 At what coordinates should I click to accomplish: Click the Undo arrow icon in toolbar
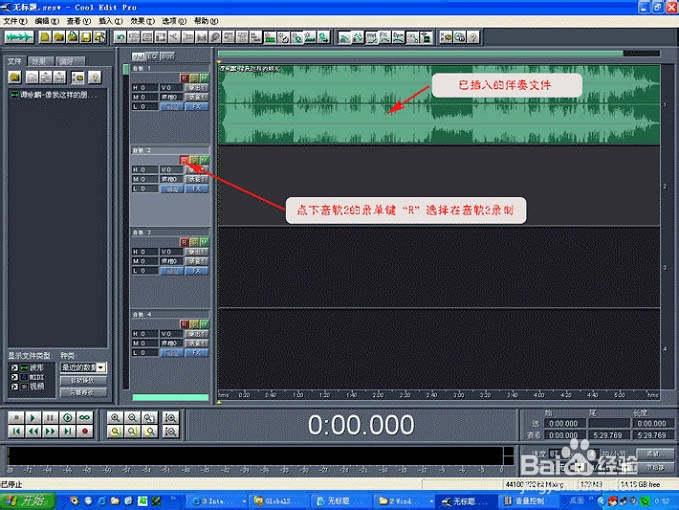[x=120, y=38]
